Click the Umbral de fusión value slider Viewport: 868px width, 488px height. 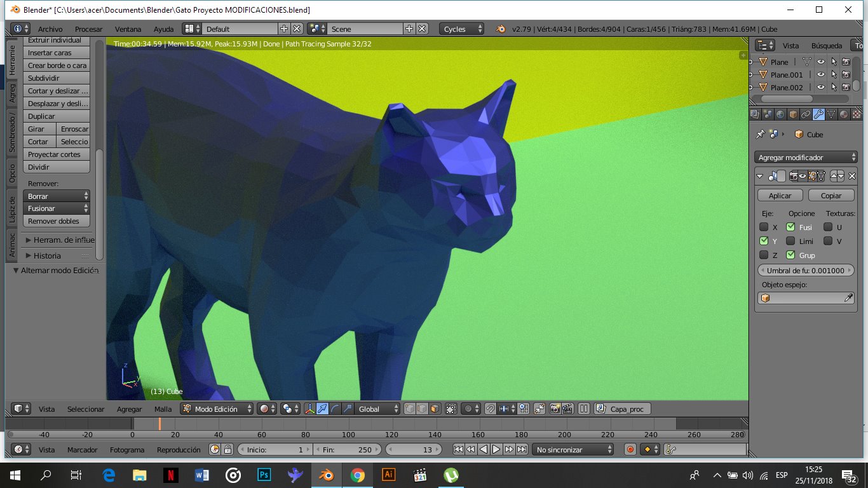coord(805,270)
